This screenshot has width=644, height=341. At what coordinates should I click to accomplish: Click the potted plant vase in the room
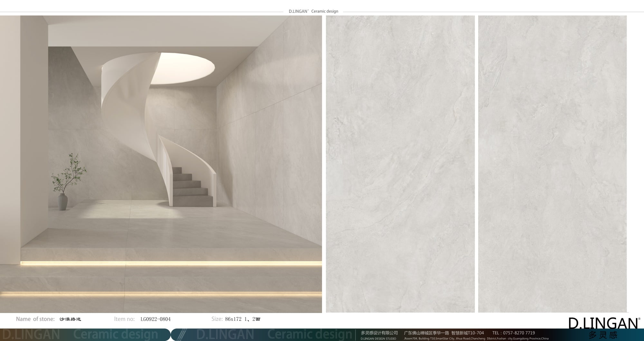click(62, 201)
